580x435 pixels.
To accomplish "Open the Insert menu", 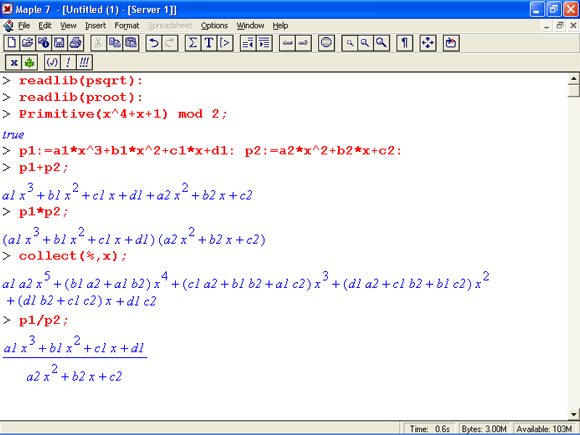I will click(95, 26).
